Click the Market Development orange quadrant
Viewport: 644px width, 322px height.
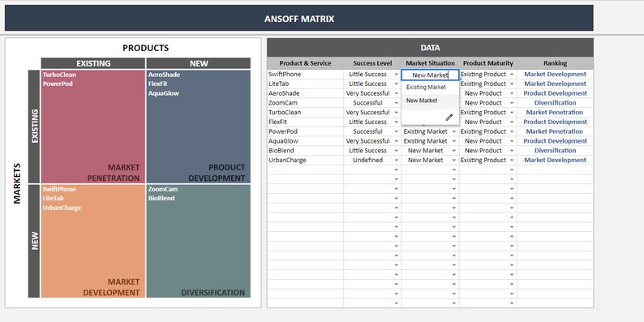(92, 241)
